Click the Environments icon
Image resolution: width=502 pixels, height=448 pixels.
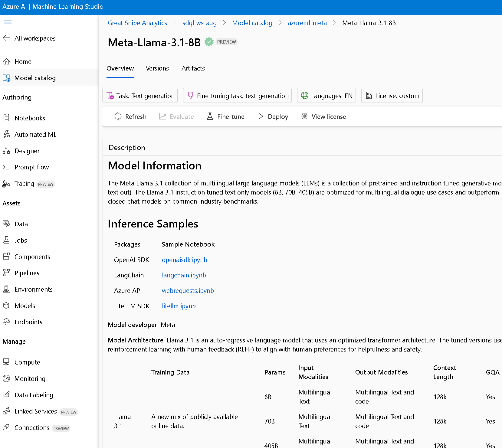coord(6,289)
